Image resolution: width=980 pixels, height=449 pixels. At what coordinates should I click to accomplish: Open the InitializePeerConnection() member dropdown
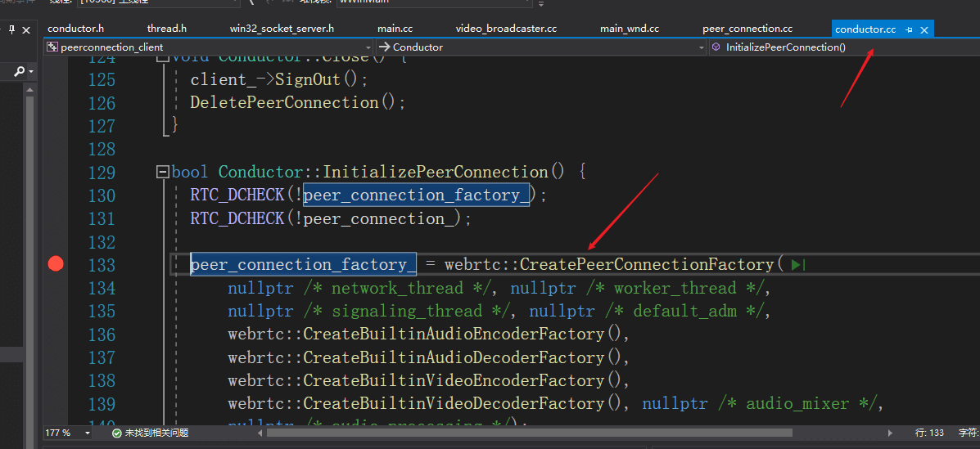(x=844, y=47)
